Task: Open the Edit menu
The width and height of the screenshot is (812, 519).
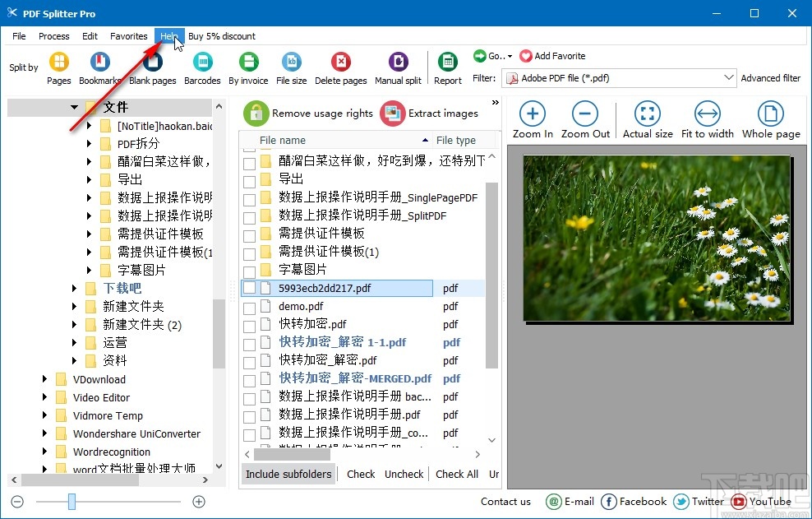Action: pyautogui.click(x=90, y=36)
